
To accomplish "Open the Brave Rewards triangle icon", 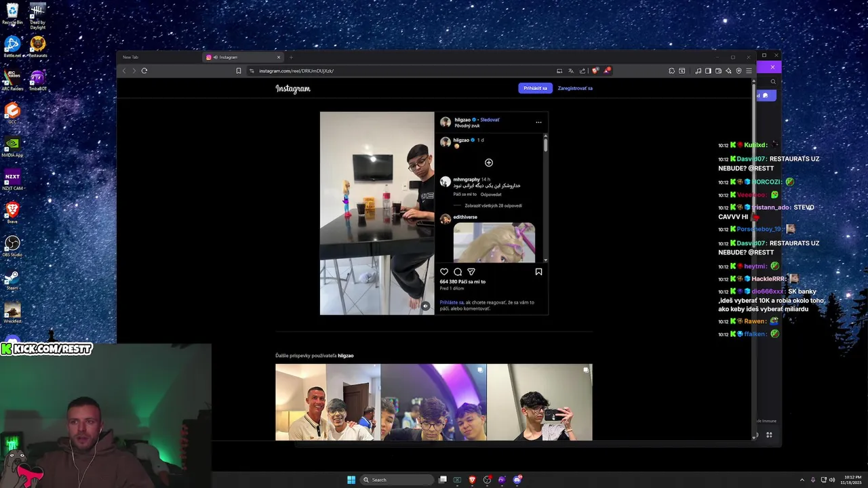I will tap(607, 70).
